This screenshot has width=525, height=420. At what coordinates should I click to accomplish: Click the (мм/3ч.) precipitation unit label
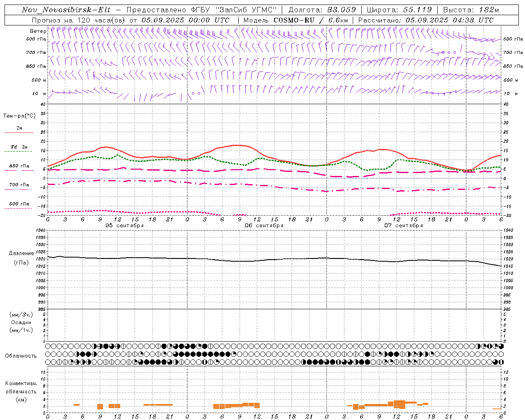click(21, 315)
